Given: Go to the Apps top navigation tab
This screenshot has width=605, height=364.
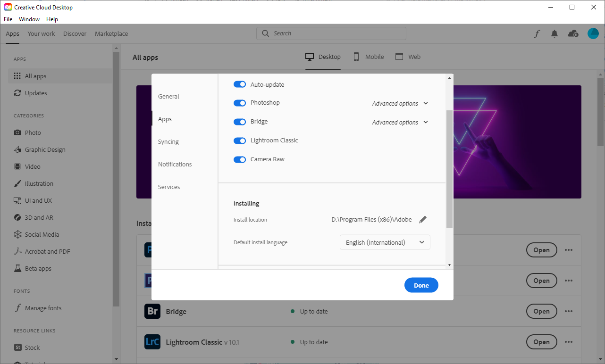Looking at the screenshot, I should click(x=13, y=33).
